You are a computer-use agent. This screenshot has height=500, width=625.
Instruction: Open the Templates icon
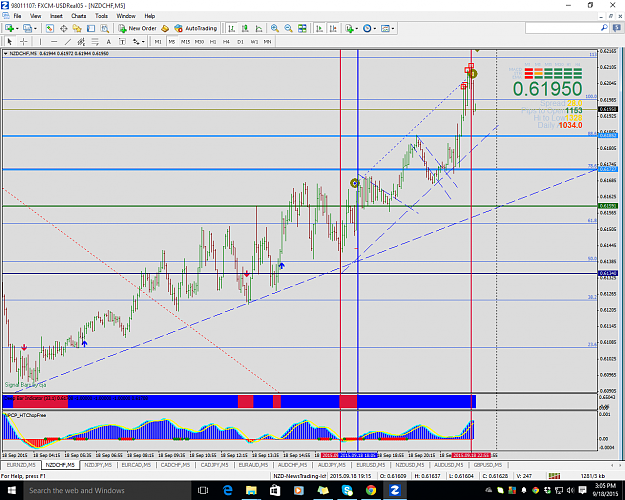(x=385, y=28)
